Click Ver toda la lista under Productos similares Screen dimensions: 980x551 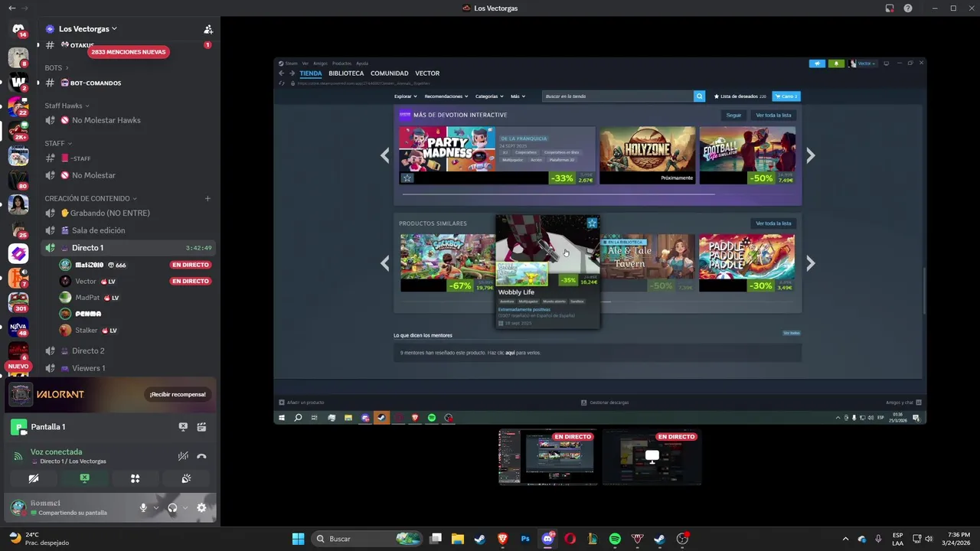point(773,223)
